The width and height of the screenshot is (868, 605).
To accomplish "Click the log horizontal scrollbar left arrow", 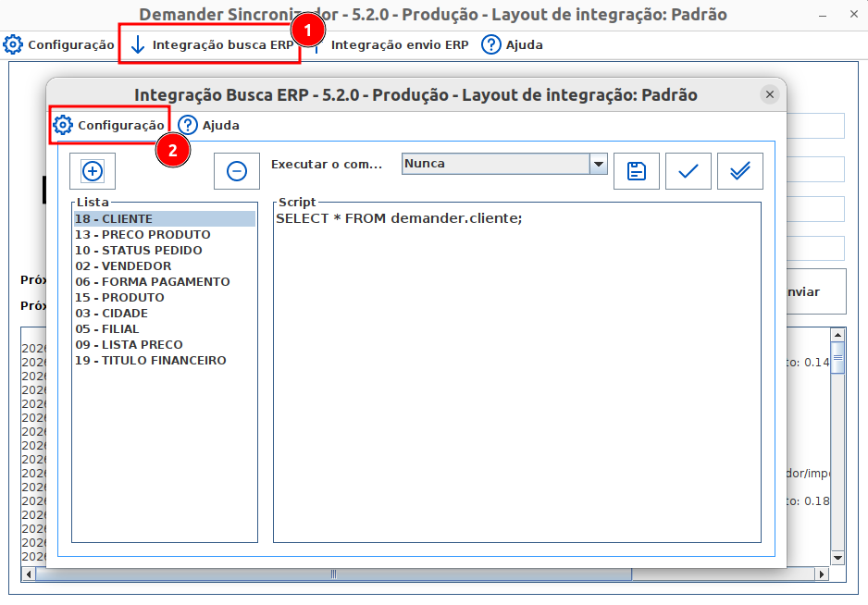I will tap(29, 574).
